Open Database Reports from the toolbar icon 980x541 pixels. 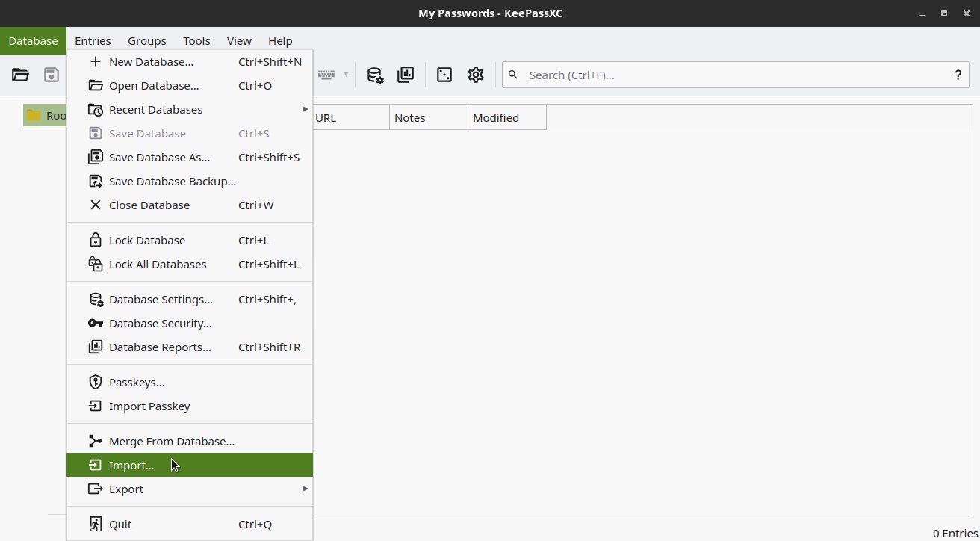(x=406, y=75)
